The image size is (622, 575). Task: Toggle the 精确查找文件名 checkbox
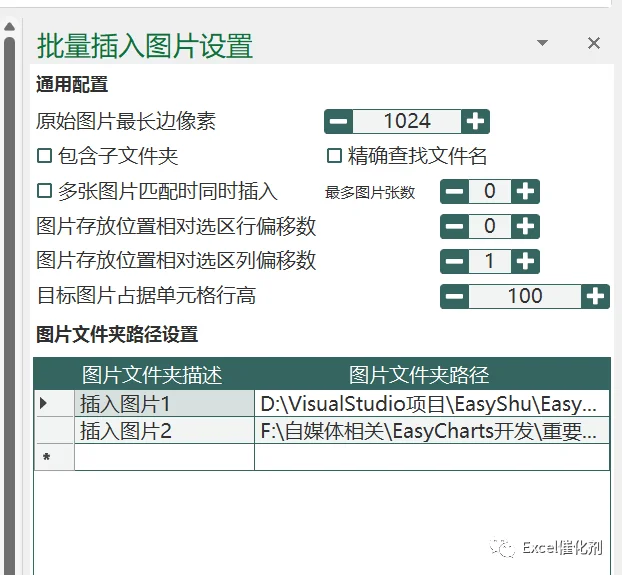click(x=334, y=155)
